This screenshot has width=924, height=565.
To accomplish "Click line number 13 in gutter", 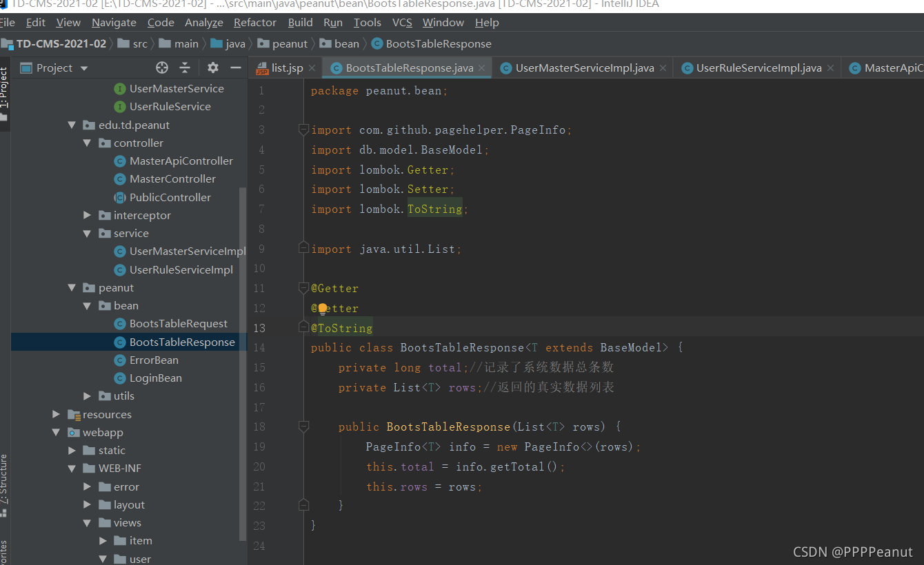I will [x=259, y=328].
